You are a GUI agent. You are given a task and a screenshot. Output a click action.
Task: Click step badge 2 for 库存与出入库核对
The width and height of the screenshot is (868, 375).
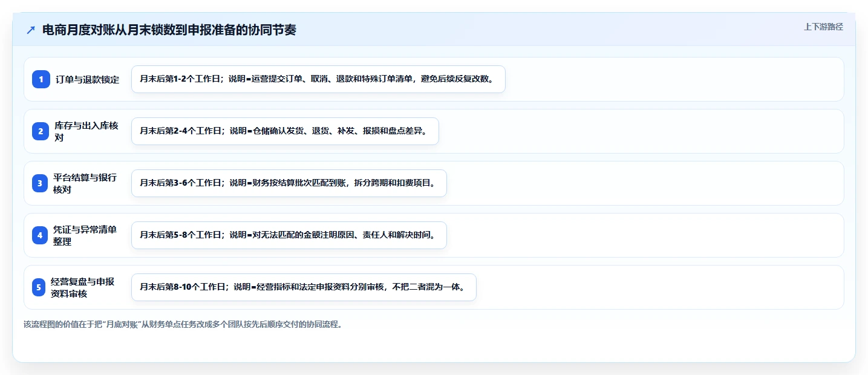[x=40, y=131]
